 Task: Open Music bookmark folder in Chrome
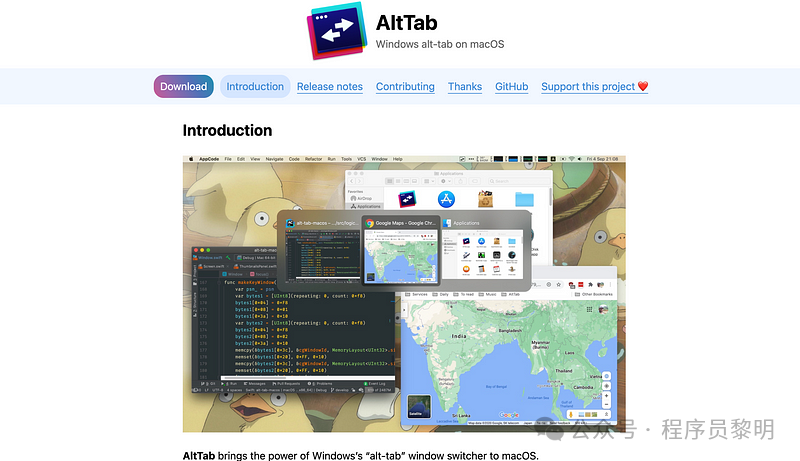[x=486, y=294]
